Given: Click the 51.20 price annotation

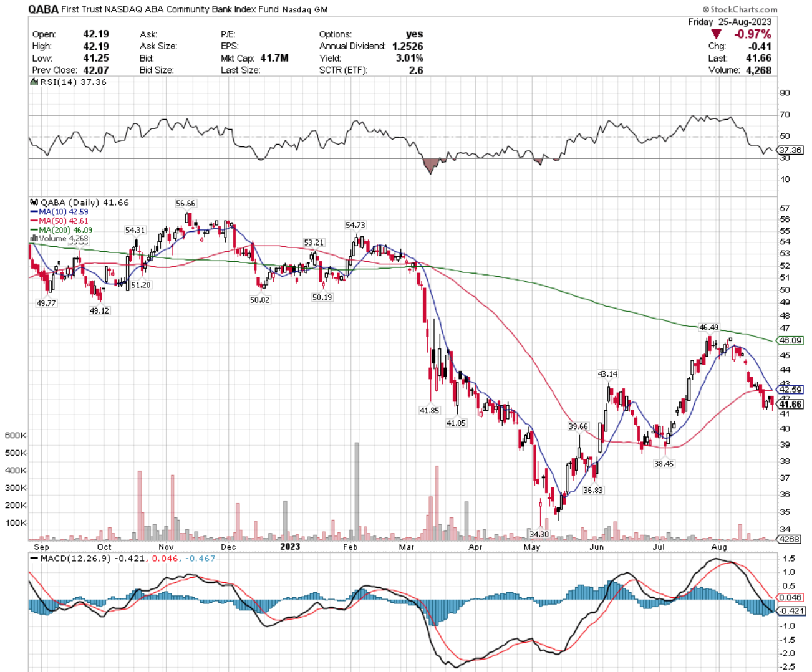Looking at the screenshot, I should (141, 285).
